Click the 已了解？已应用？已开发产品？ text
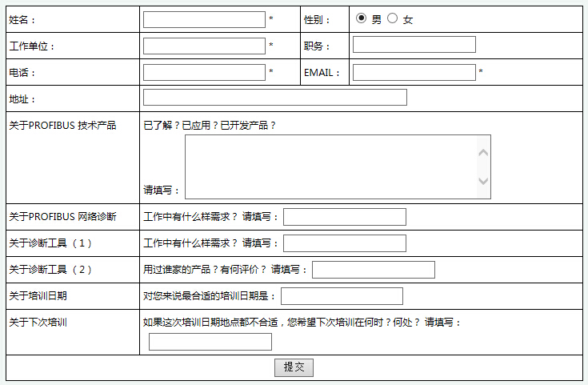The image size is (588, 385). pos(210,126)
